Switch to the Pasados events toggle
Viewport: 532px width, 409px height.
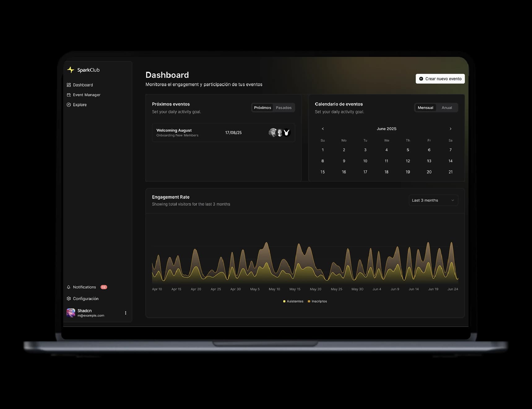[283, 108]
